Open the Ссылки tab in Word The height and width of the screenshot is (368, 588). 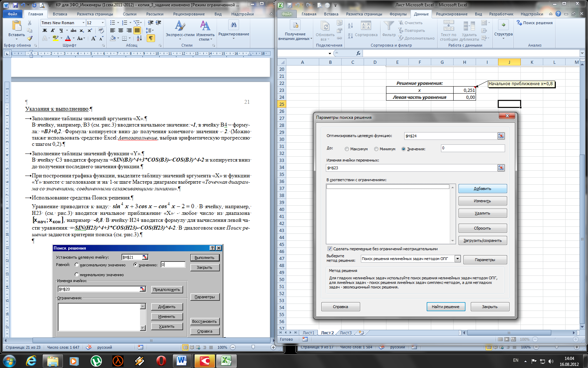tap(129, 14)
